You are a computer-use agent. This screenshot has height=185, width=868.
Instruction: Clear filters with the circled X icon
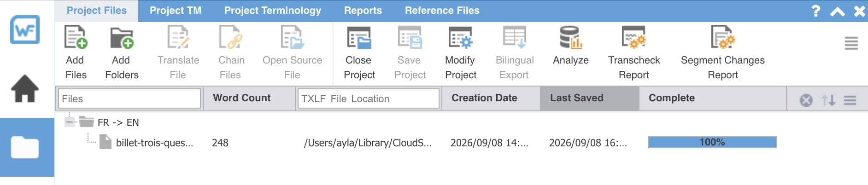pyautogui.click(x=806, y=100)
